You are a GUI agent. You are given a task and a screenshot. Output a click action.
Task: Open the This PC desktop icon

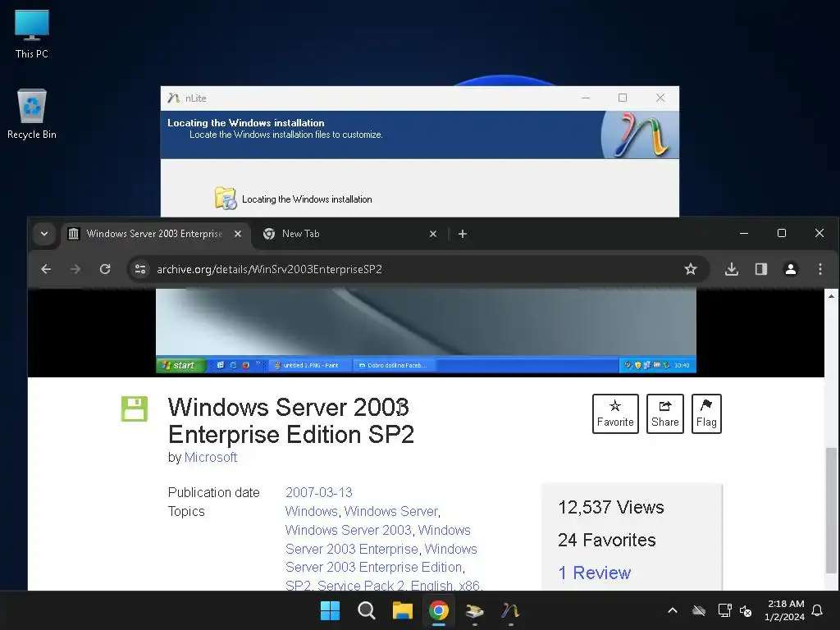coord(32,34)
